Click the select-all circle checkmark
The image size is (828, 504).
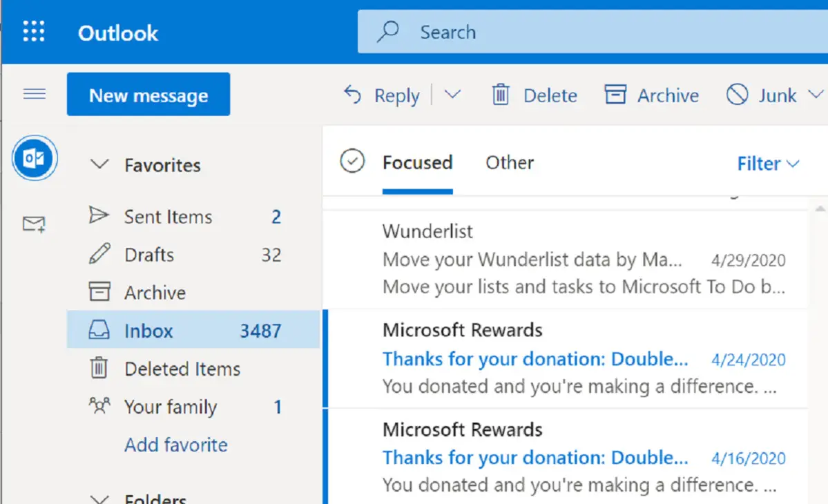point(352,161)
